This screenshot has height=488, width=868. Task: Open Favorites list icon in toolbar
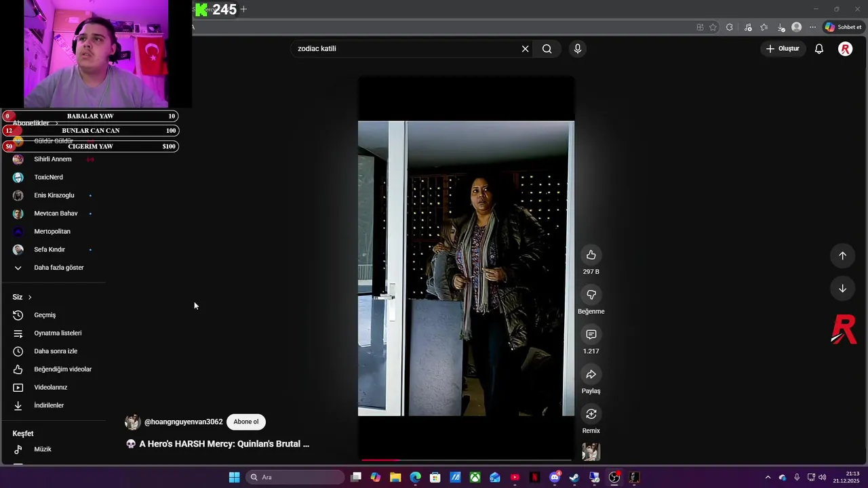(764, 27)
